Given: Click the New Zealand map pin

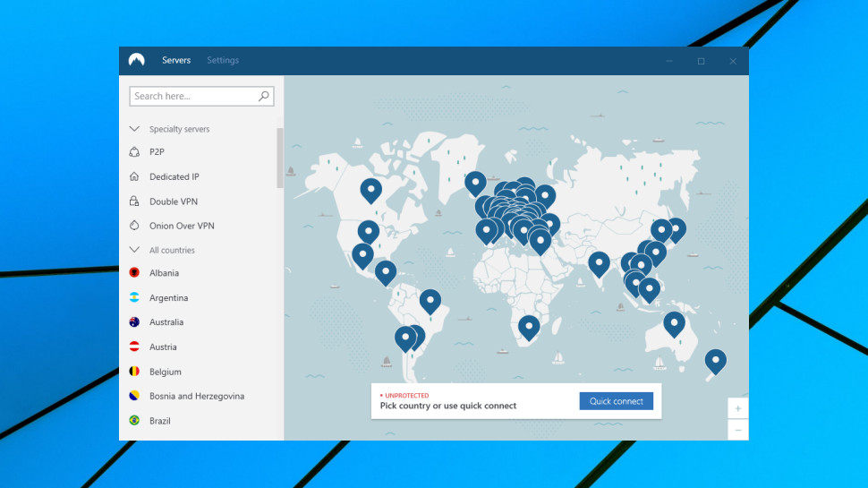Looking at the screenshot, I should [x=716, y=362].
